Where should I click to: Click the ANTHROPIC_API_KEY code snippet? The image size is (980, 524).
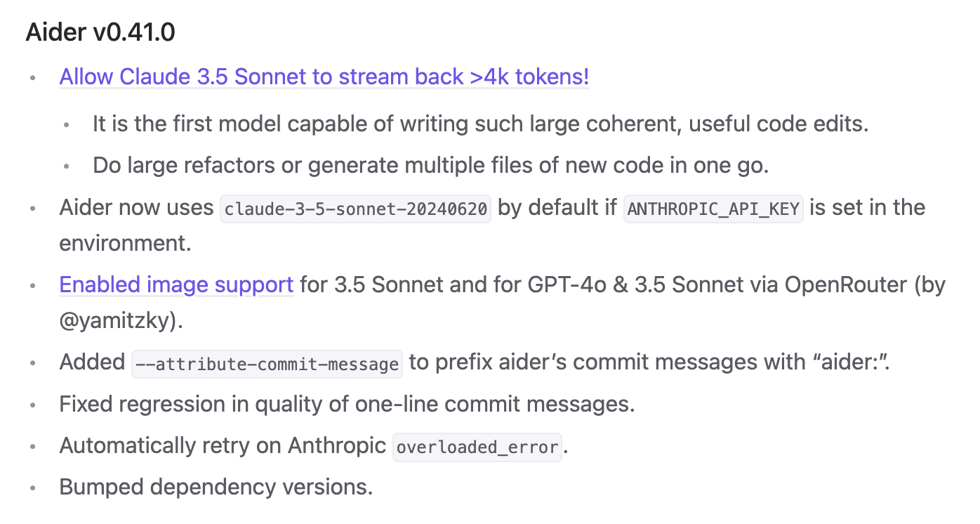713,209
